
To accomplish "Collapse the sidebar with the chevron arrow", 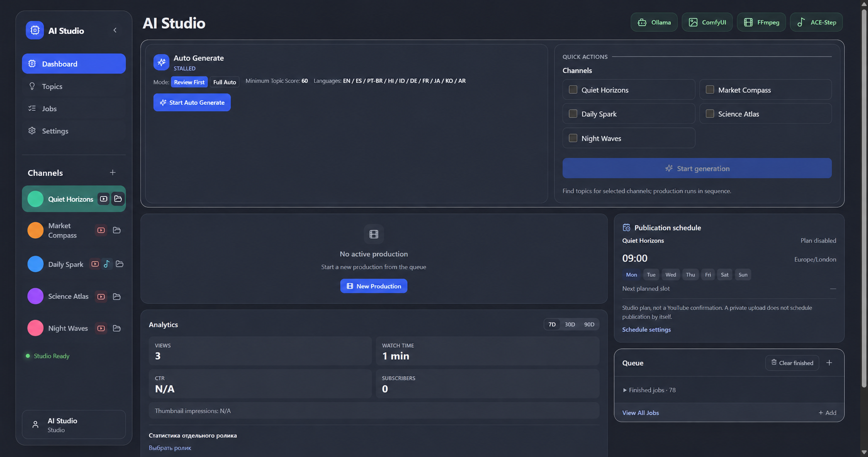I will 115,30.
